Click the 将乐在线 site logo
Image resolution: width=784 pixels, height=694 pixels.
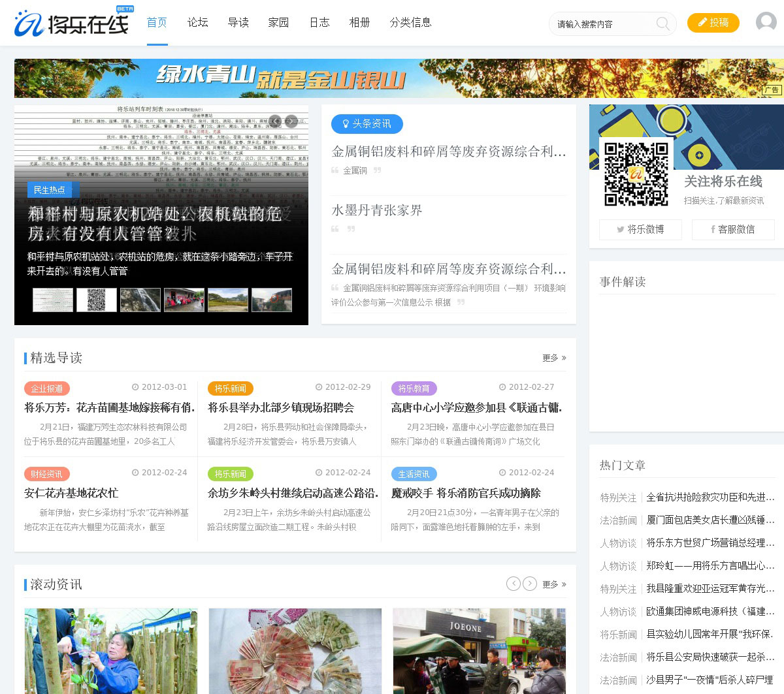pyautogui.click(x=73, y=22)
